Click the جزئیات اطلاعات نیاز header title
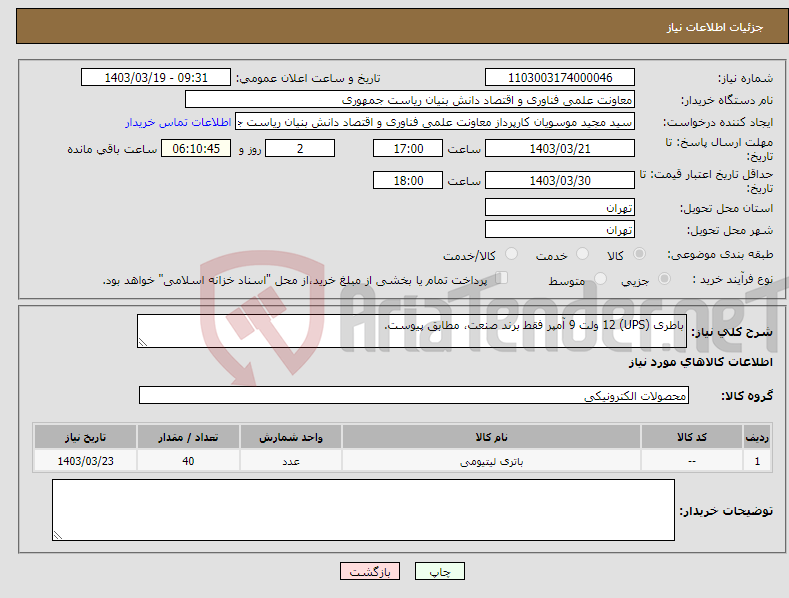 [x=715, y=27]
